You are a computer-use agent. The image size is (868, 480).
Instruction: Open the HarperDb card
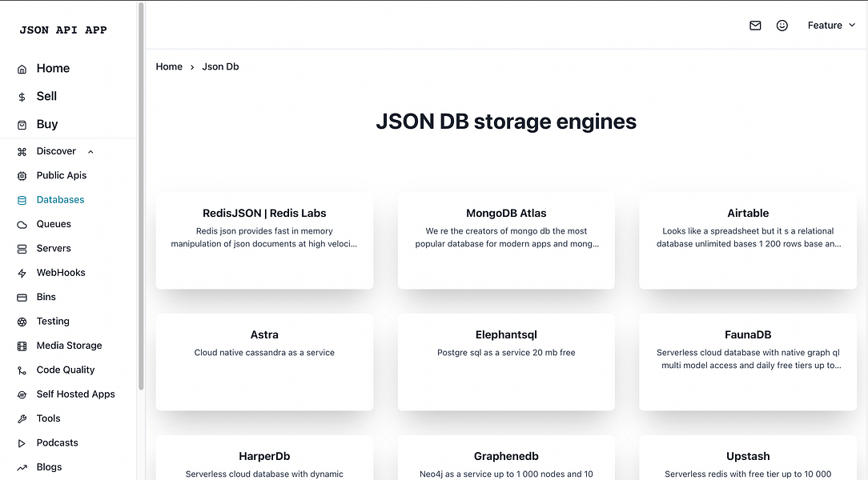[x=264, y=458]
